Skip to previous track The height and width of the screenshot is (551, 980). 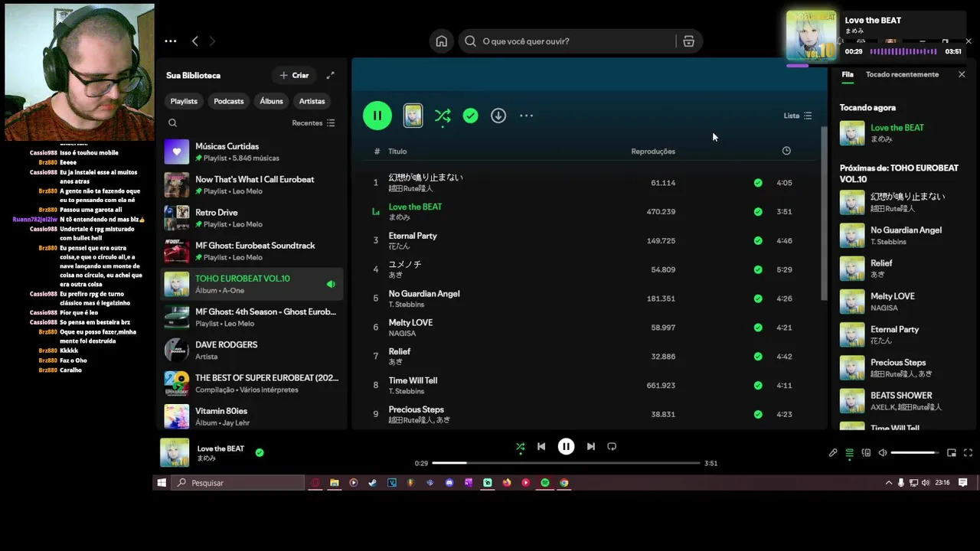click(x=541, y=447)
